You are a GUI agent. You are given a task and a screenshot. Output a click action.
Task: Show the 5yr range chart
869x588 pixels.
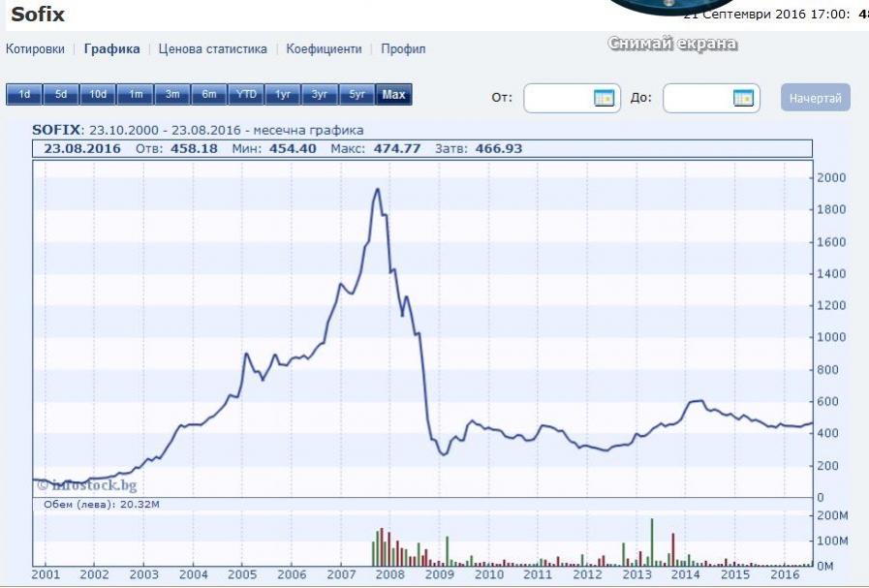[357, 94]
